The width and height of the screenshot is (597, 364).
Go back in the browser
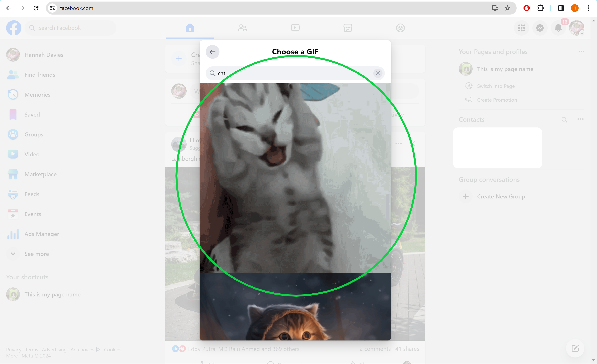pos(8,8)
